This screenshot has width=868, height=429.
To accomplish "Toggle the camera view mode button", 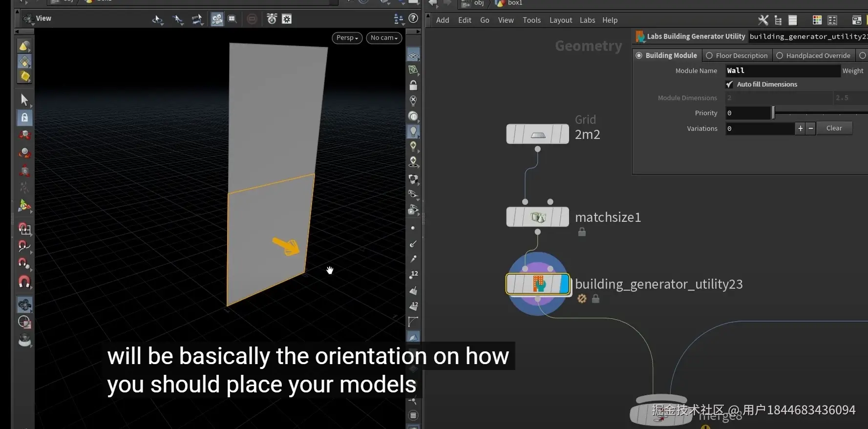I will tap(217, 19).
